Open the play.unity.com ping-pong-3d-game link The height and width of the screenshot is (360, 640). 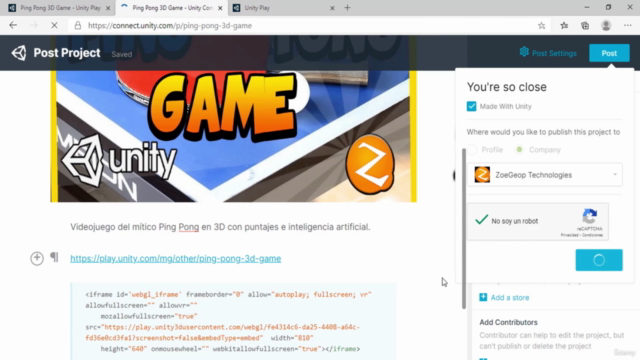coord(176,258)
